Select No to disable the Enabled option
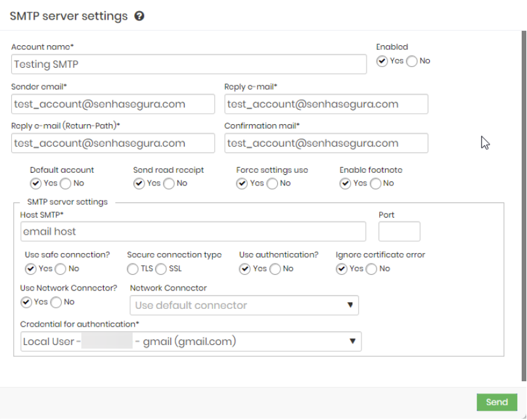This screenshot has width=527, height=420. (413, 60)
